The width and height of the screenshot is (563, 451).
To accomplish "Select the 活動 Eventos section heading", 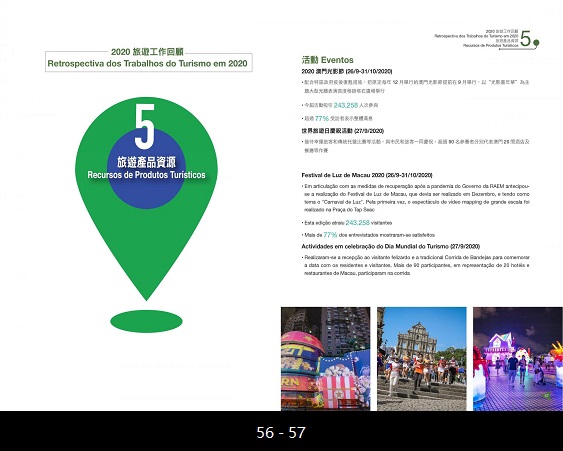I will pyautogui.click(x=327, y=60).
